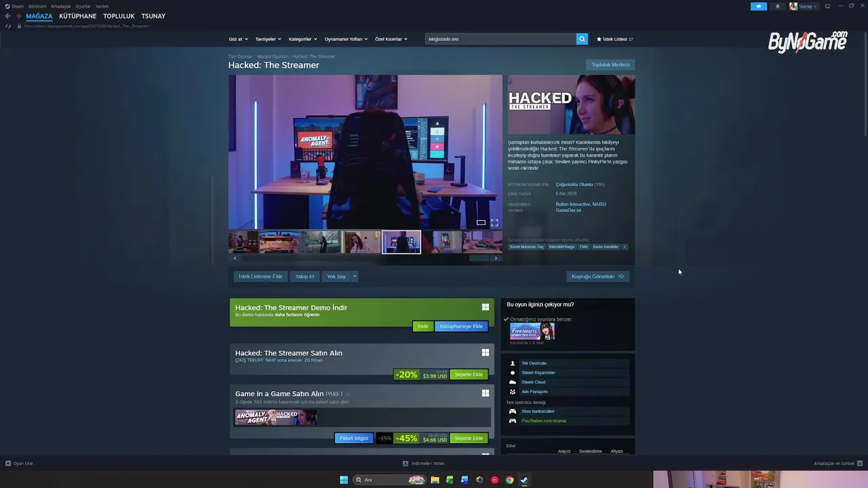Click Kuyruğu Görüntüle button
This screenshot has height=488, width=868.
(598, 277)
